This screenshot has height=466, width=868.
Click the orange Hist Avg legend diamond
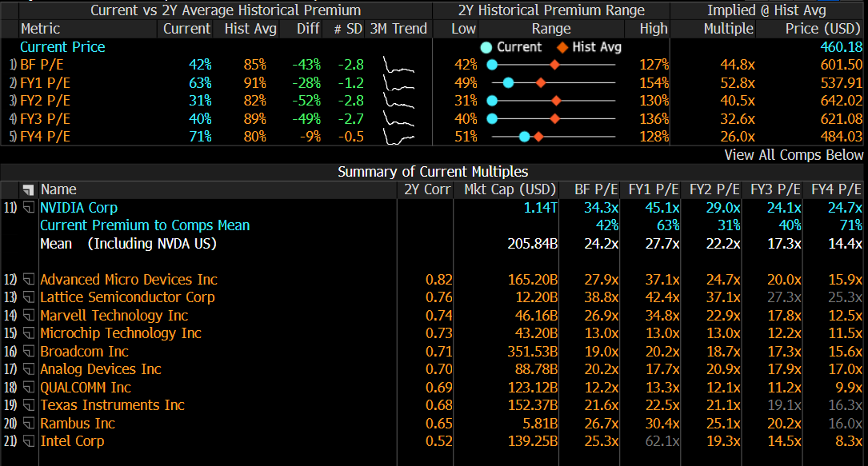tap(562, 47)
